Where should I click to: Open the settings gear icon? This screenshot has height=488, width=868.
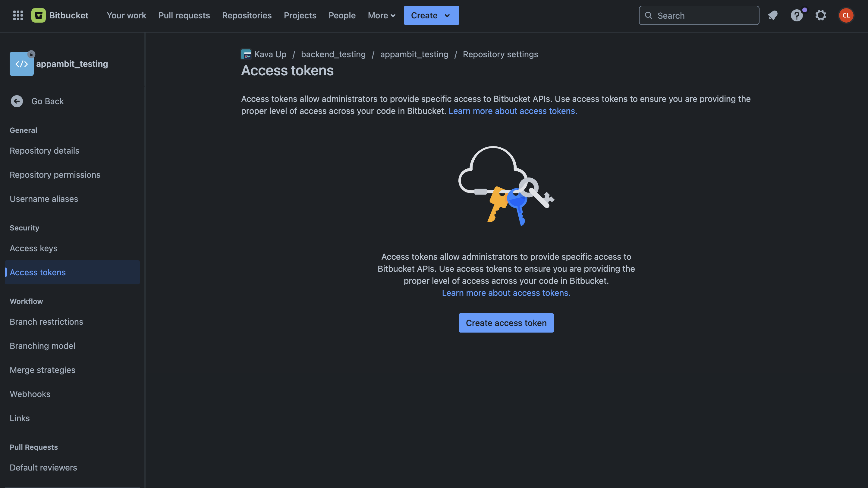tap(821, 15)
